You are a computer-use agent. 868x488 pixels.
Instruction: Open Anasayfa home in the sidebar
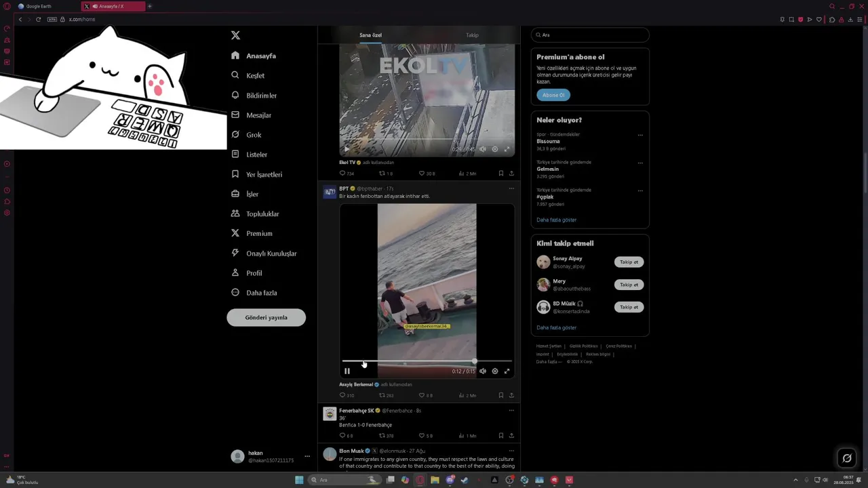tap(254, 56)
